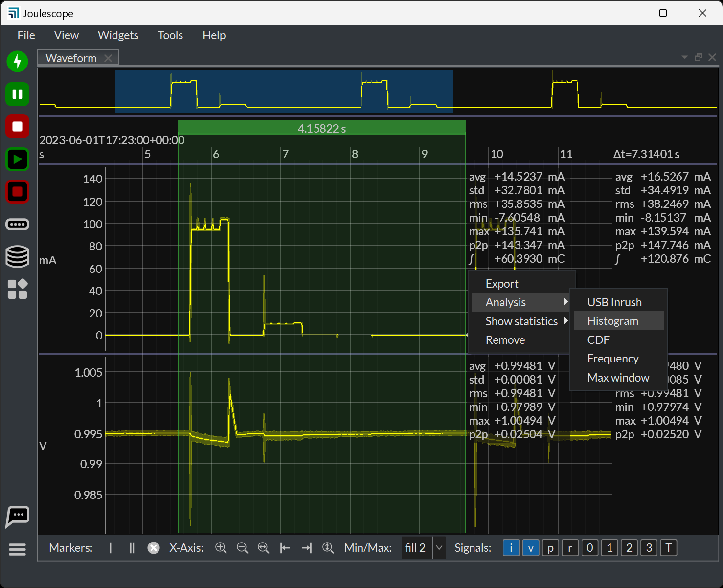Jump to the end of the X-axis
Viewport: 723px width, 588px height.
pos(307,548)
